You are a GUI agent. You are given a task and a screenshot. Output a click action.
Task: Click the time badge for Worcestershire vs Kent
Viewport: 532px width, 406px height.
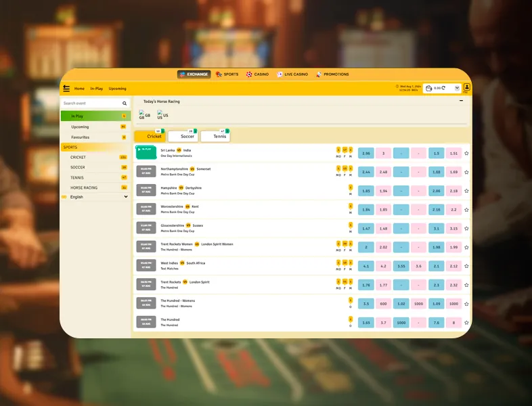[146, 209]
